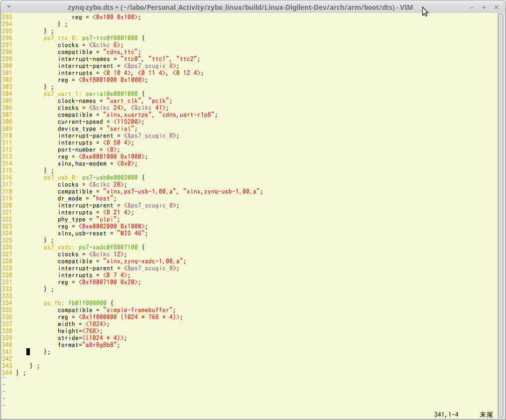The width and height of the screenshot is (506, 420).
Task: Click the maximize button in the title bar
Action: click(x=484, y=7)
